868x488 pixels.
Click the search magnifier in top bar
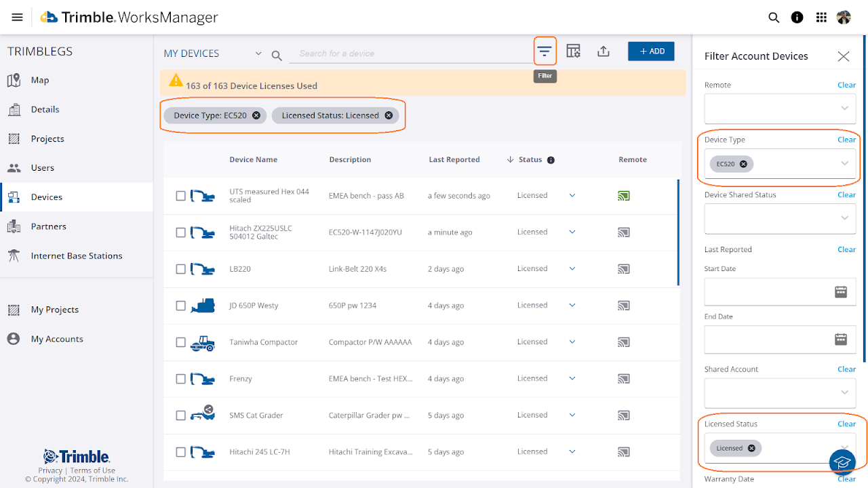(774, 18)
